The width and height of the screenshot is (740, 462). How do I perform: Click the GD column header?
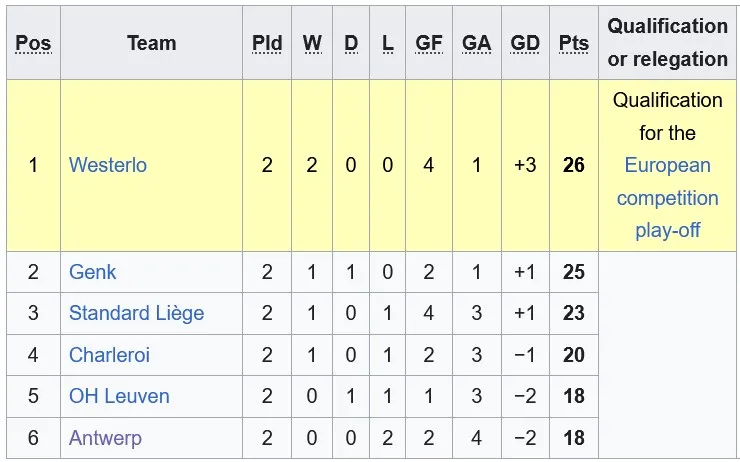[525, 43]
